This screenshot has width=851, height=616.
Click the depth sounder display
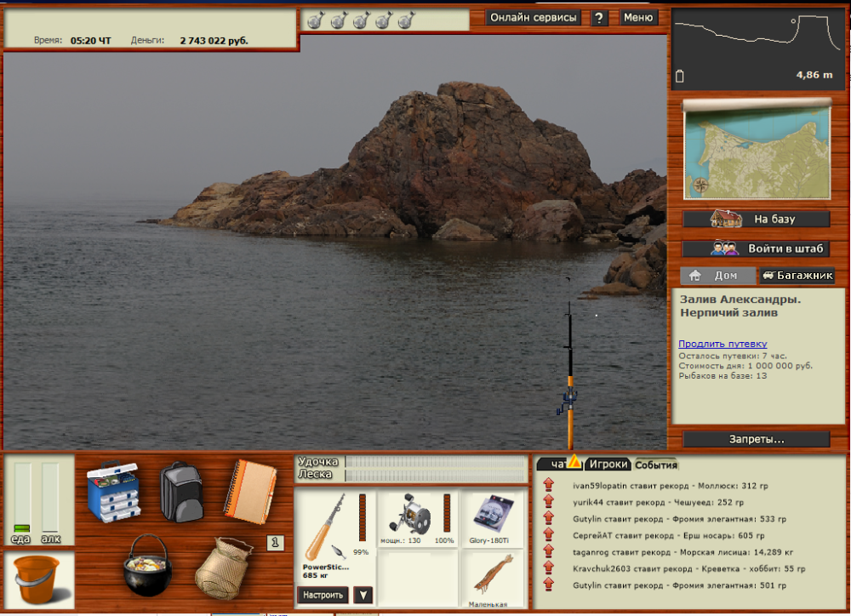click(757, 48)
